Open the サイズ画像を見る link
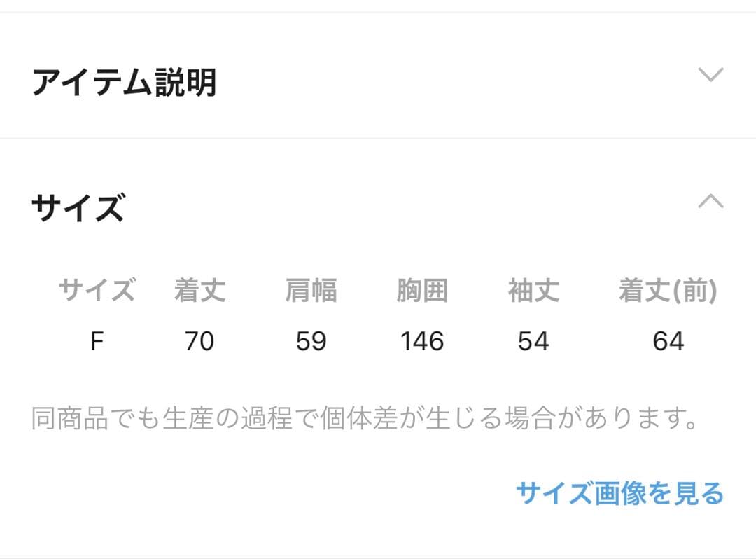 coord(619,493)
